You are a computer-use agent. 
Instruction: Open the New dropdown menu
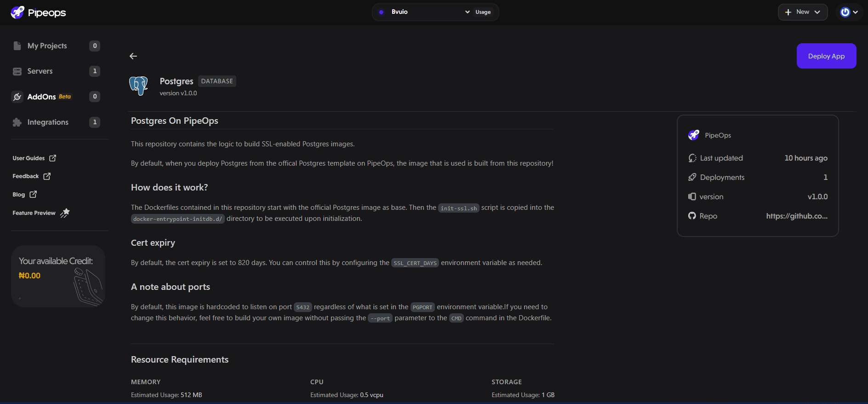(x=803, y=12)
